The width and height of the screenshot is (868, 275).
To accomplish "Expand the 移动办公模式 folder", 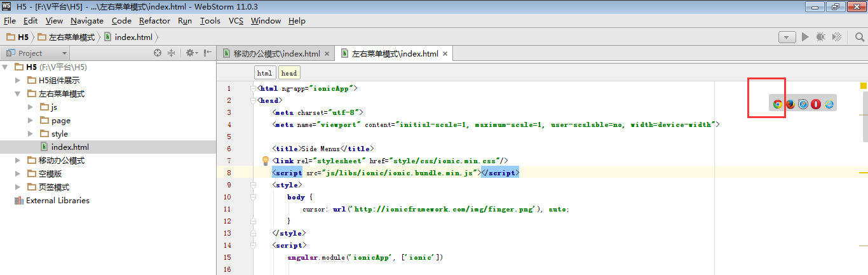I will pyautogui.click(x=18, y=160).
